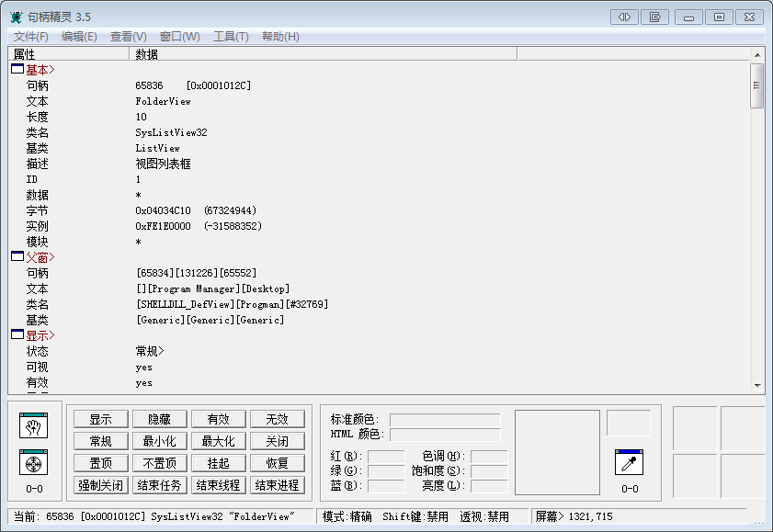Click 模式:精确 in status bar

coord(347,516)
